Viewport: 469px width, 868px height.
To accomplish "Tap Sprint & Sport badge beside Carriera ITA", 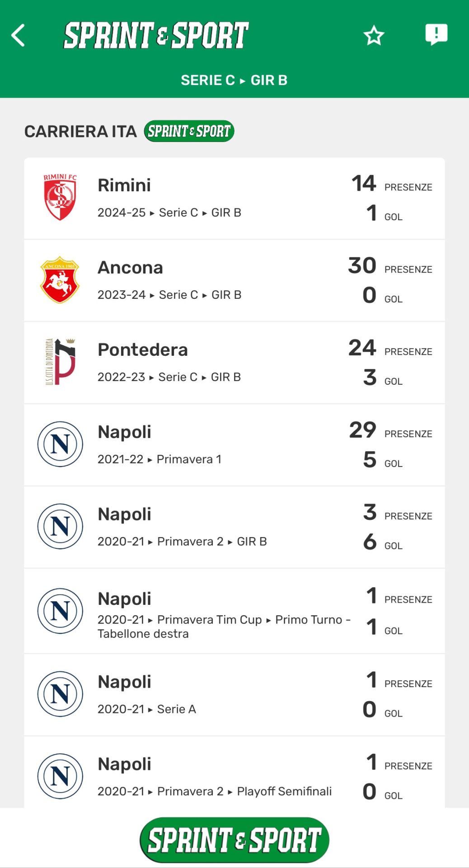I will 189,131.
